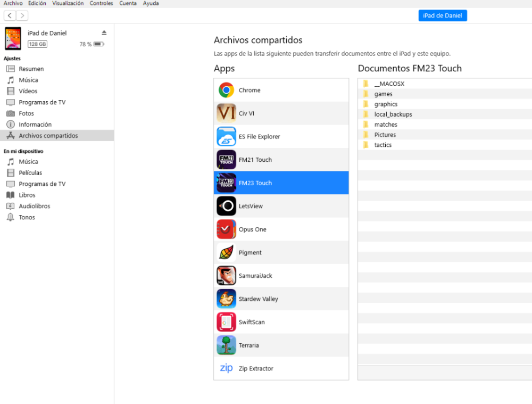Select the graphics folder
The height and width of the screenshot is (404, 532).
tap(445, 104)
